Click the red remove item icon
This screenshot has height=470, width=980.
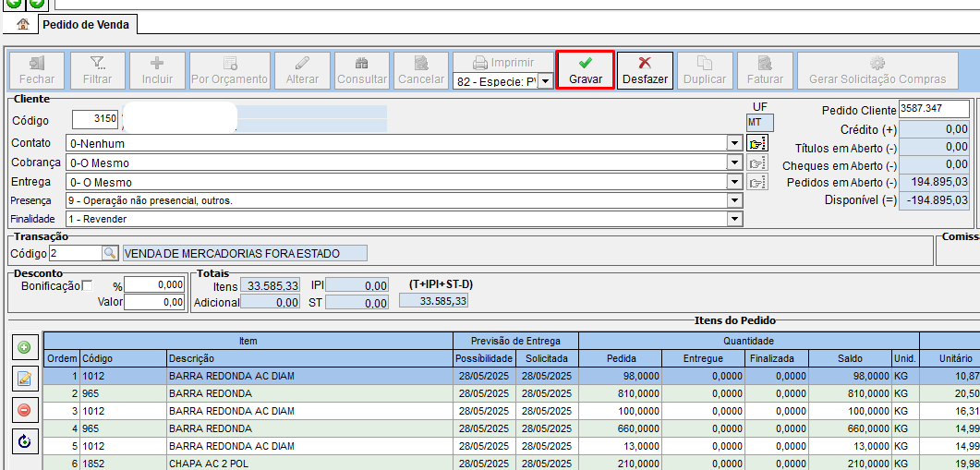24,410
